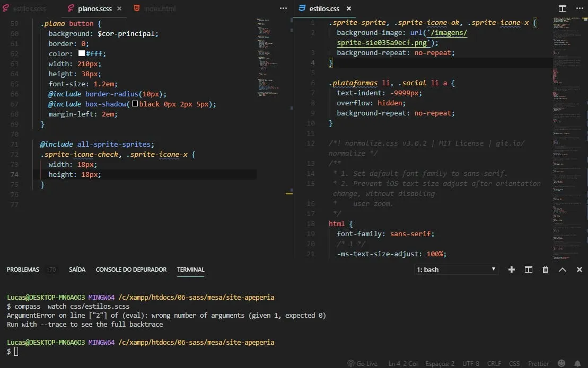Open more actions for right editor

tap(578, 8)
